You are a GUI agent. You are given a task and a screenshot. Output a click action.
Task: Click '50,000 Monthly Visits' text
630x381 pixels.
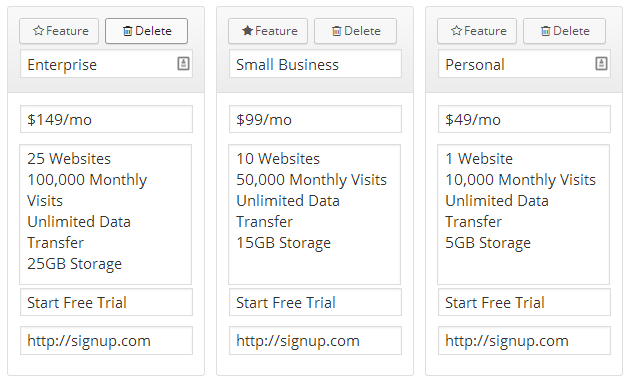(311, 180)
